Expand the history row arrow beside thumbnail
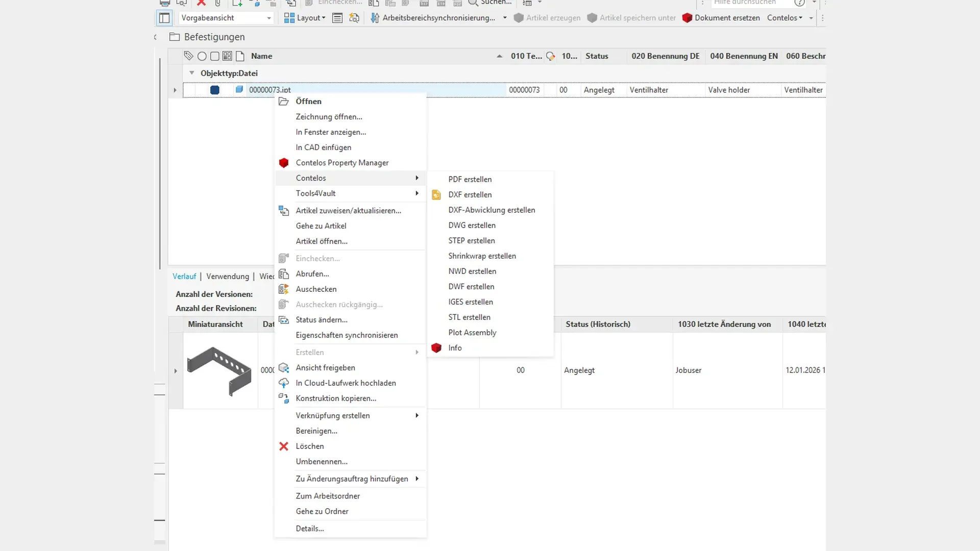The height and width of the screenshot is (551, 980). tap(176, 371)
